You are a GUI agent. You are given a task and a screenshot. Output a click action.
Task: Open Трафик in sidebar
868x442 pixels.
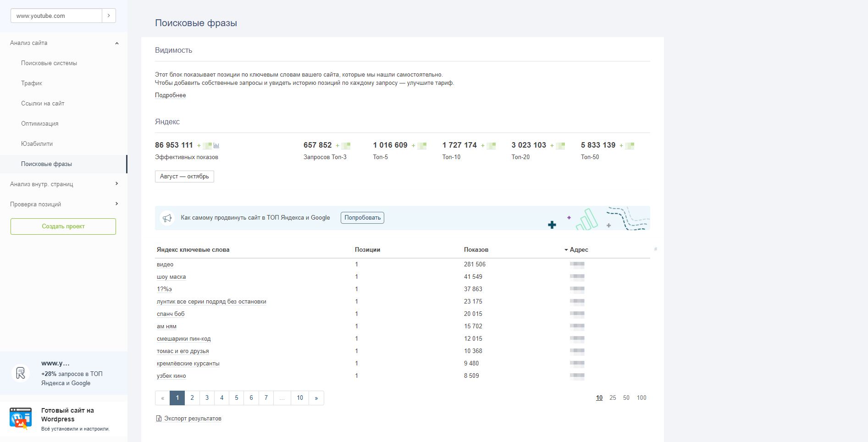32,83
